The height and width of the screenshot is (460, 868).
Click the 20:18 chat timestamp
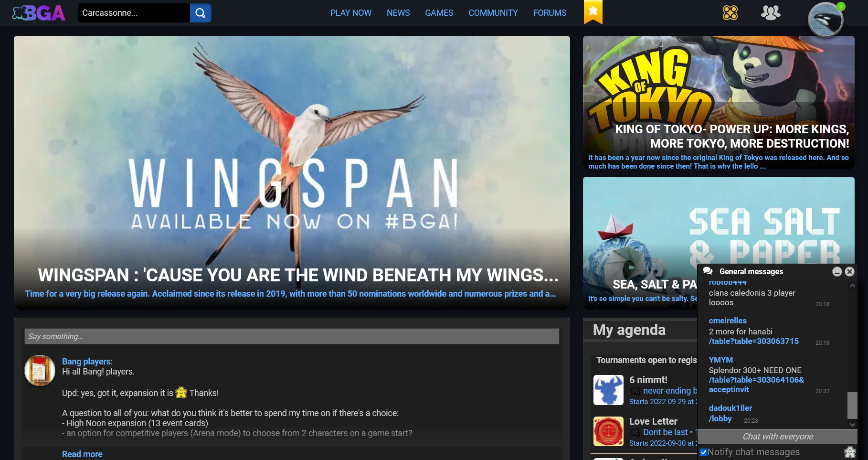[822, 304]
